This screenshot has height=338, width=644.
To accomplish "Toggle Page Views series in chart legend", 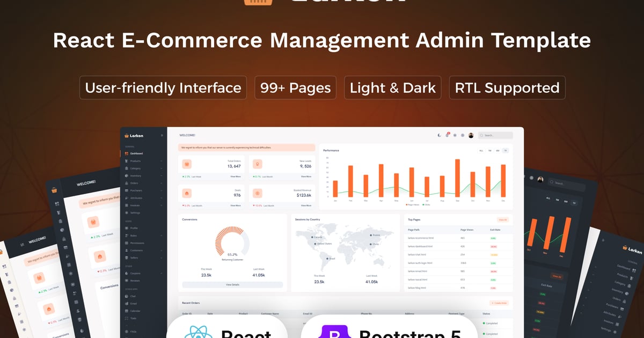I will click(413, 204).
